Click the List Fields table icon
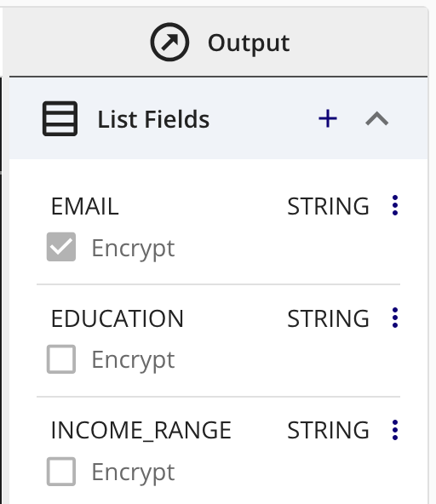Image resolution: width=436 pixels, height=504 pixels. 60,118
